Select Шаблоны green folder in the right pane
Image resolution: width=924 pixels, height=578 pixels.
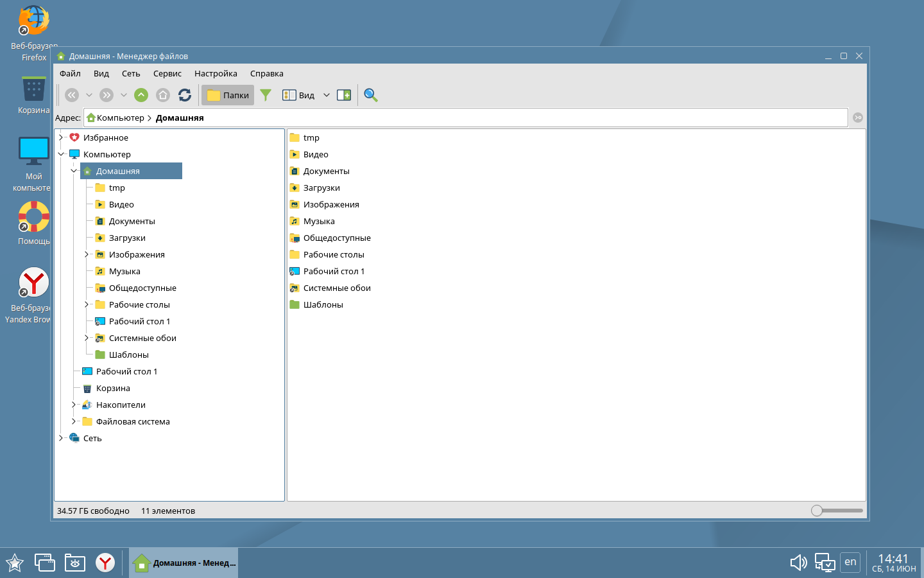(295, 304)
